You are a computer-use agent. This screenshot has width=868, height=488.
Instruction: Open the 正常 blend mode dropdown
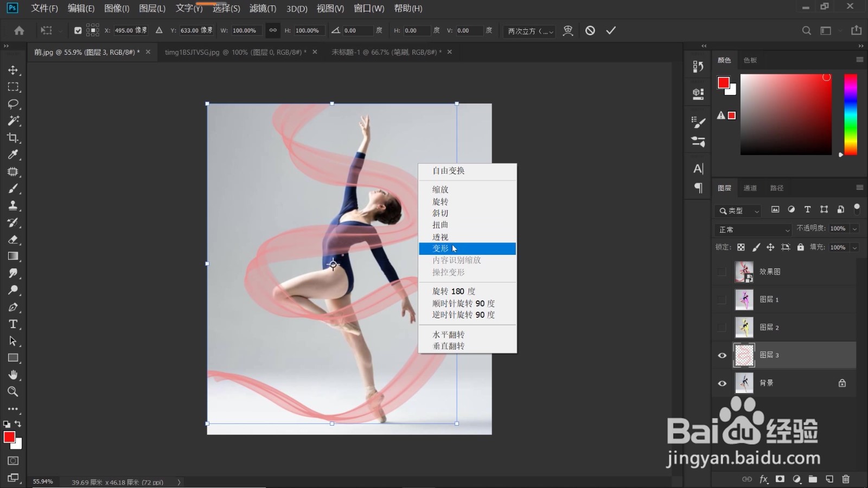pyautogui.click(x=754, y=229)
